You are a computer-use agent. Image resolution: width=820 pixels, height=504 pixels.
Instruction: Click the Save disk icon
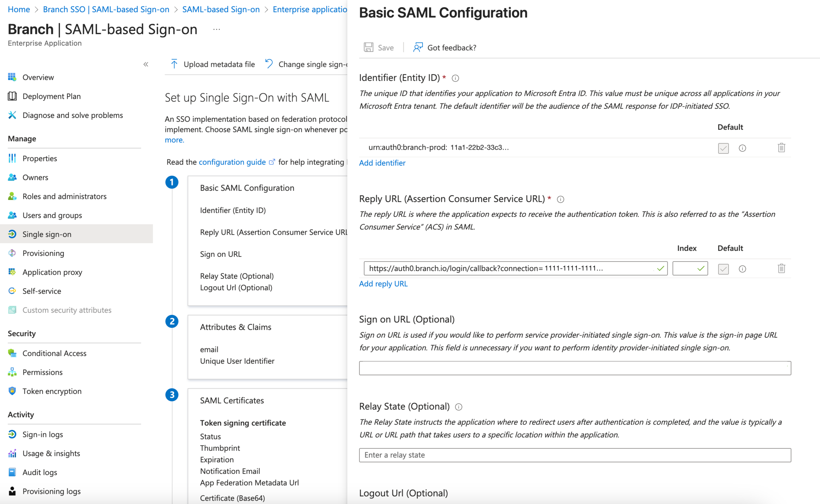coord(368,47)
